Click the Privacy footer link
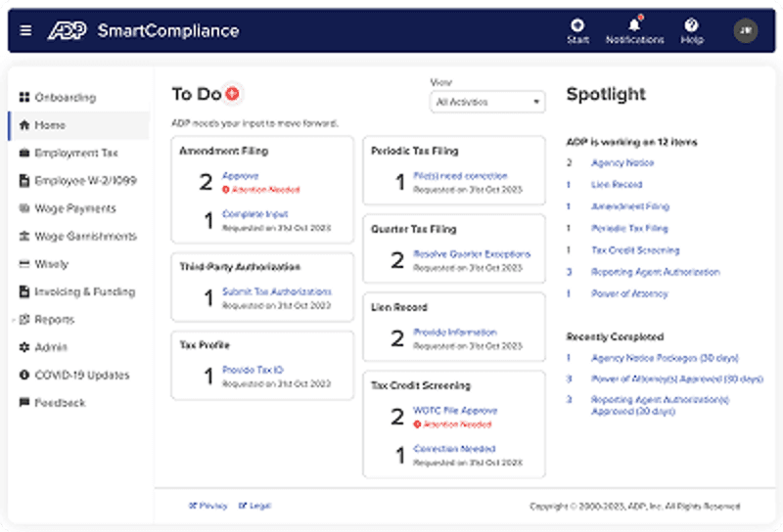This screenshot has width=783, height=532. pyautogui.click(x=212, y=506)
